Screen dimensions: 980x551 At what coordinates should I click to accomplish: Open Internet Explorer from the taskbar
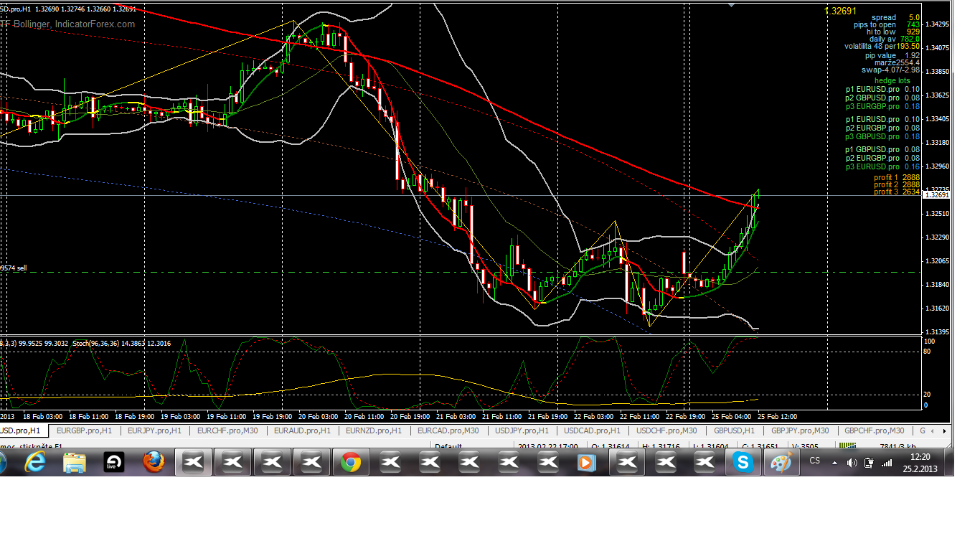(34, 463)
